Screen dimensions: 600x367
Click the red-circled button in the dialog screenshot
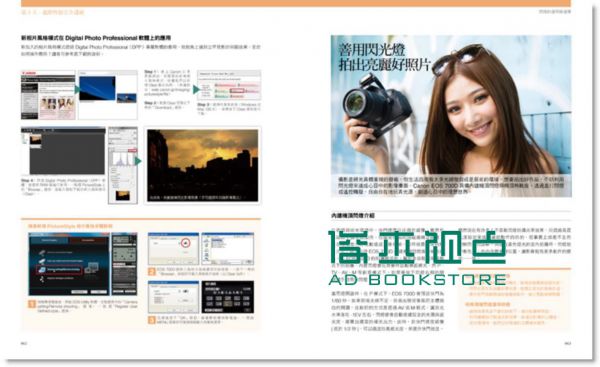tap(185, 243)
